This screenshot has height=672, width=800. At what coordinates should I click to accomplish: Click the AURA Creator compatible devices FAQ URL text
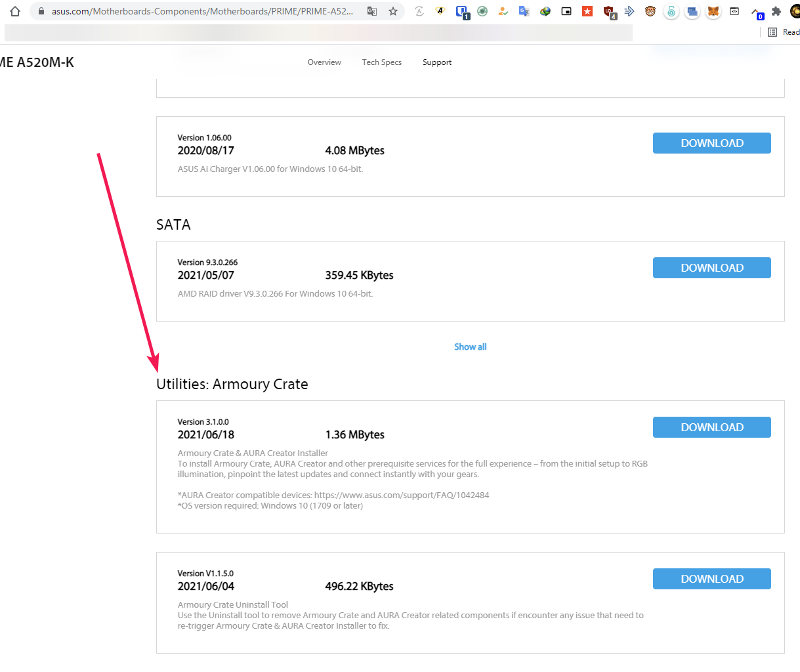[x=402, y=495]
